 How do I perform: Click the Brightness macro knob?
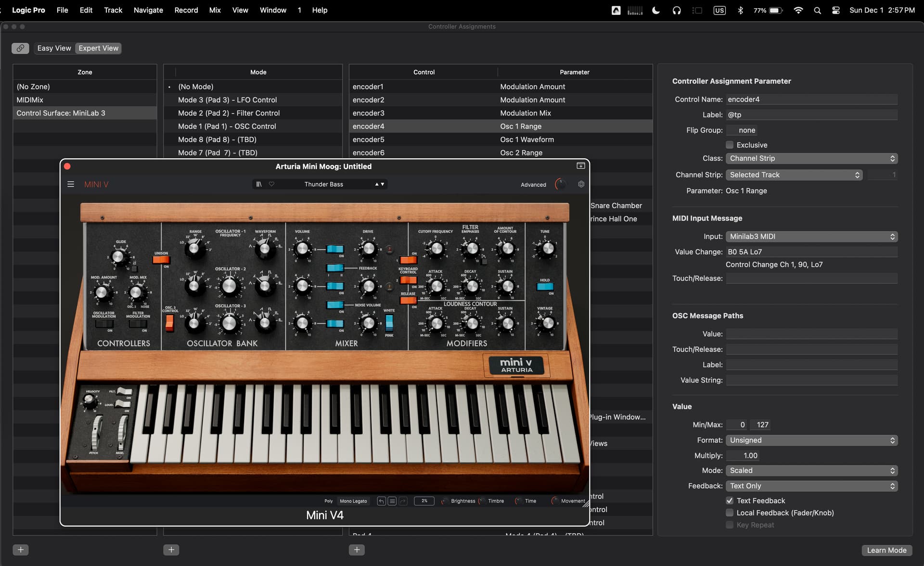coord(445,501)
